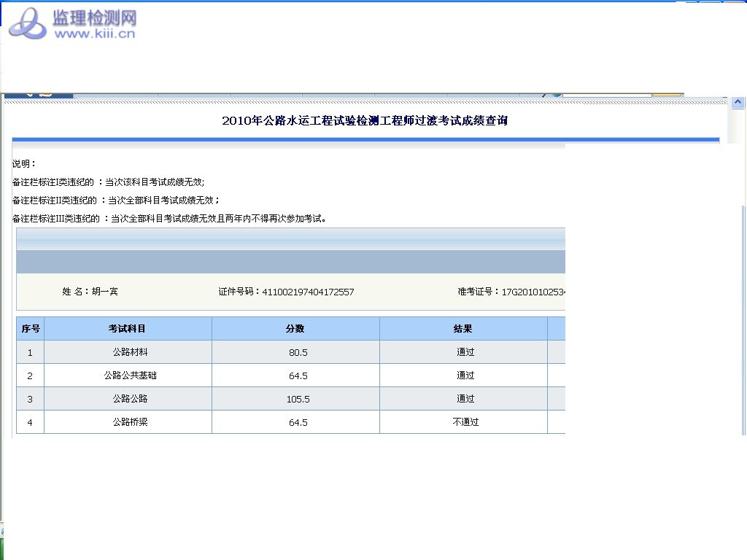The image size is (747, 560).
Task: Click the scroll up arrow button
Action: coord(738,102)
